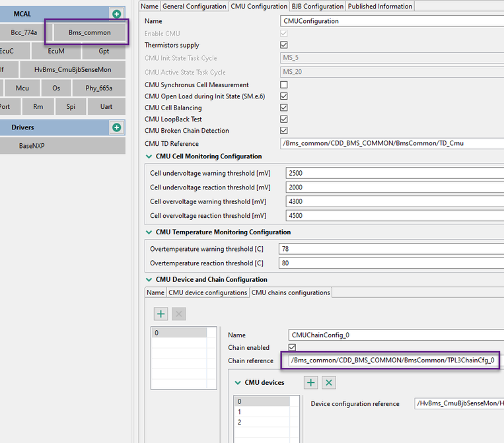Click the Cell overvoltage warning threshold field
This screenshot has height=443, width=504.
pyautogui.click(x=395, y=201)
